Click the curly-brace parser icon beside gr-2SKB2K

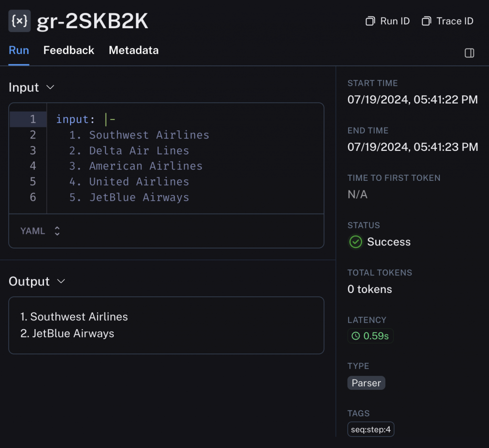(x=19, y=21)
